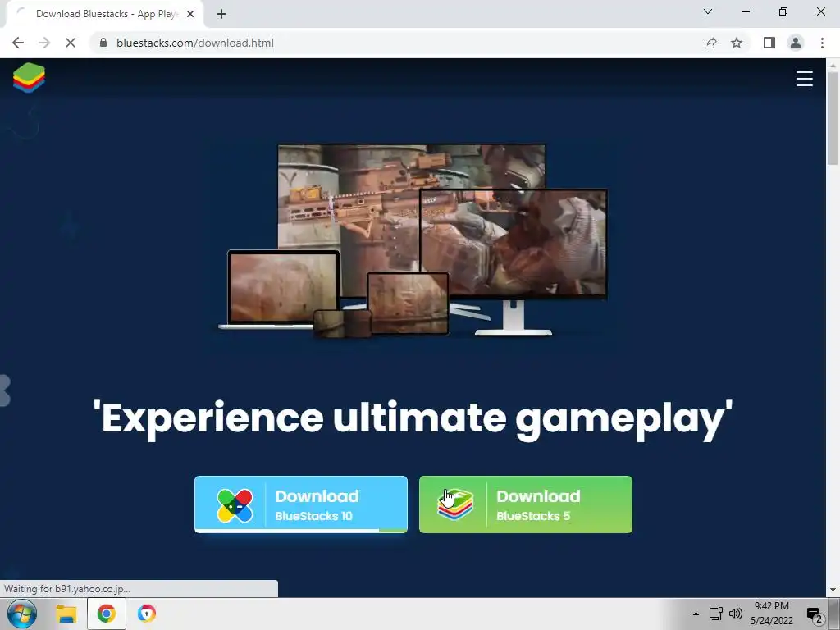
Task: Show hidden system tray icons
Action: pyautogui.click(x=696, y=614)
